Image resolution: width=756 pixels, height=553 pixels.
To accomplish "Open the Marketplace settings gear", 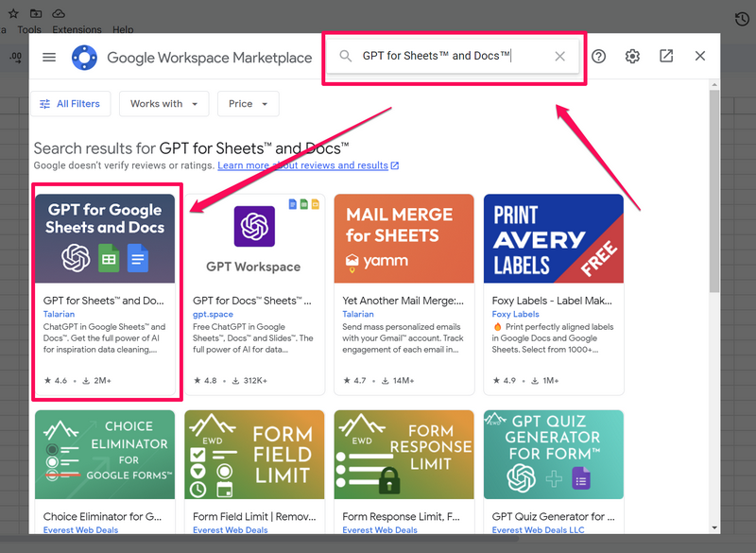I will 632,57.
